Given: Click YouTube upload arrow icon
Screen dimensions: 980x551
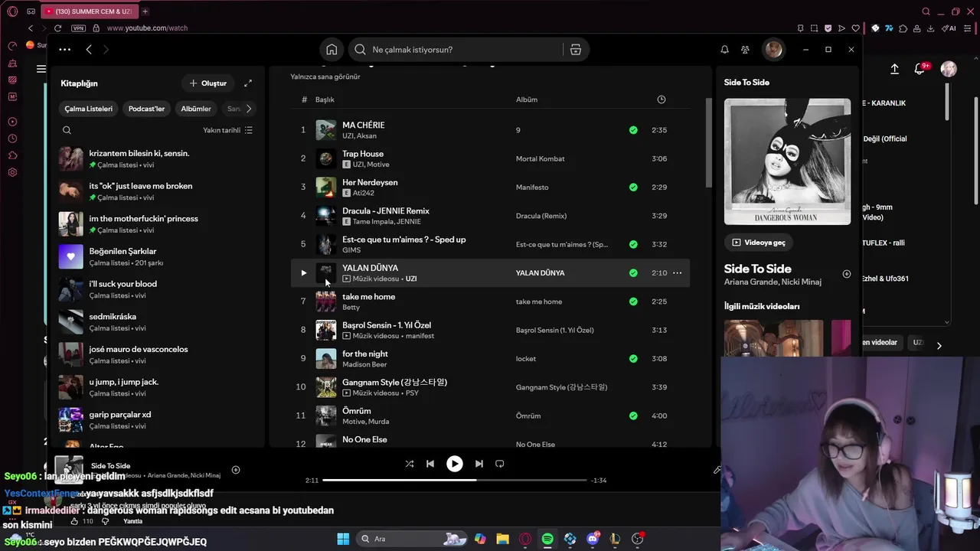Looking at the screenshot, I should [894, 69].
